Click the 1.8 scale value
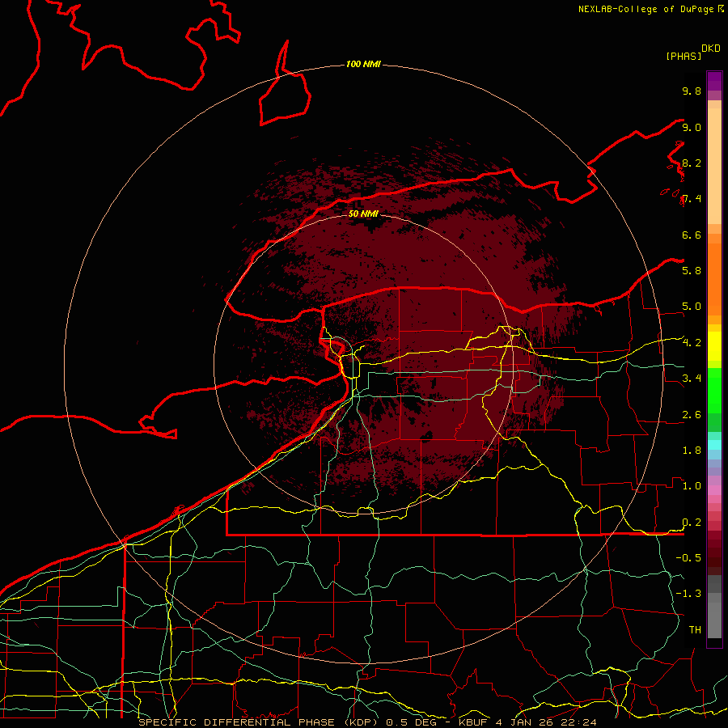Viewport: 728px width, 728px height. point(692,450)
